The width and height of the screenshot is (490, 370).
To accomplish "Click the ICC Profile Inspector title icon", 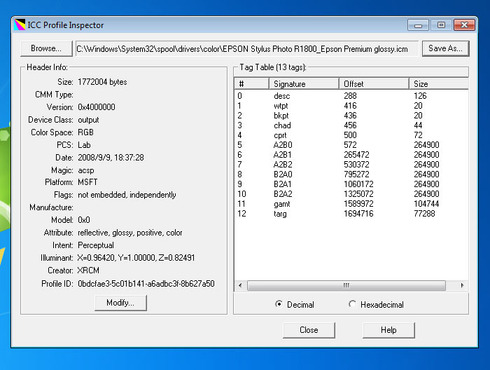I will coord(20,25).
